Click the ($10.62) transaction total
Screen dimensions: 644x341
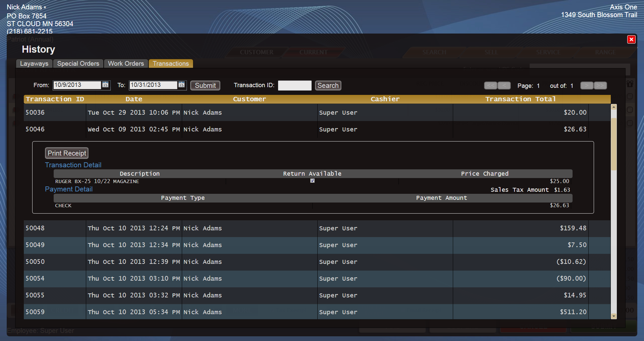tap(571, 262)
